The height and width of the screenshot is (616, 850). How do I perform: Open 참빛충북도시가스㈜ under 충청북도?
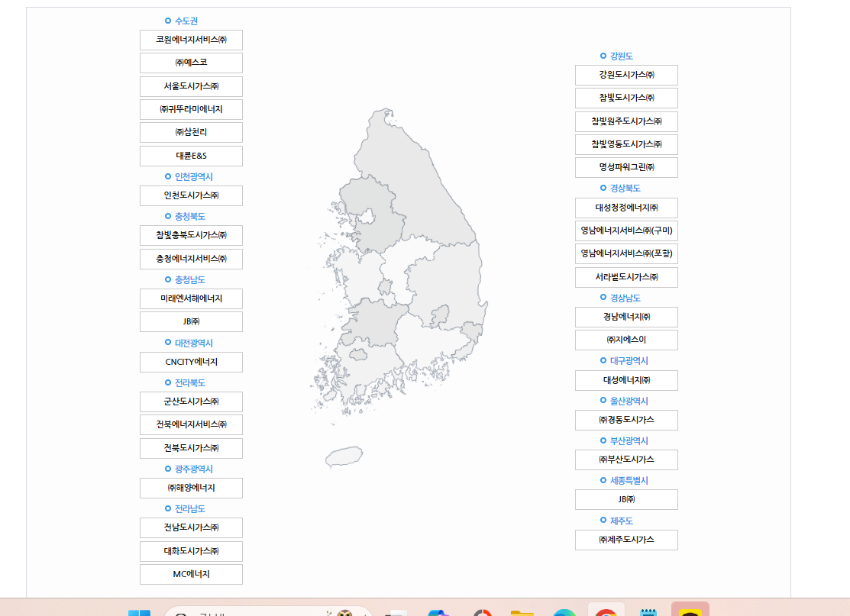click(191, 236)
